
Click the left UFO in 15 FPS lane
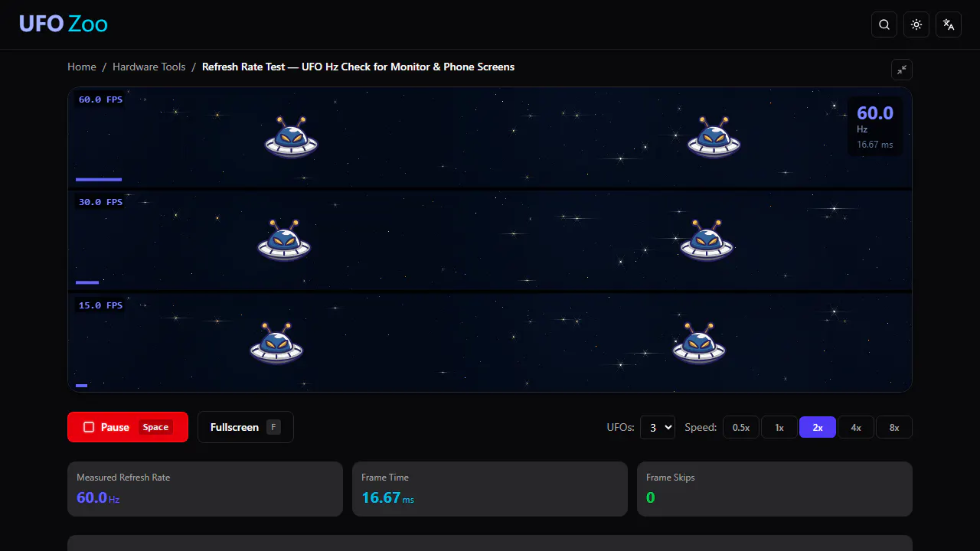276,344
